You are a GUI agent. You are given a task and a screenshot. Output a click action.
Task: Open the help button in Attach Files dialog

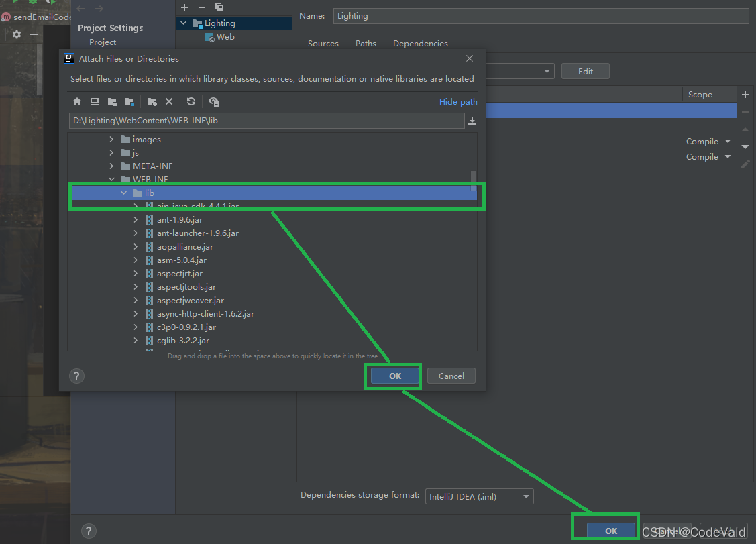click(x=76, y=376)
